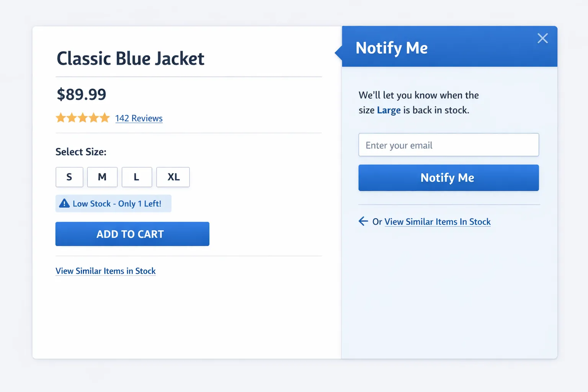Submit the Notify Me form
This screenshot has height=392, width=588.
coord(448,178)
